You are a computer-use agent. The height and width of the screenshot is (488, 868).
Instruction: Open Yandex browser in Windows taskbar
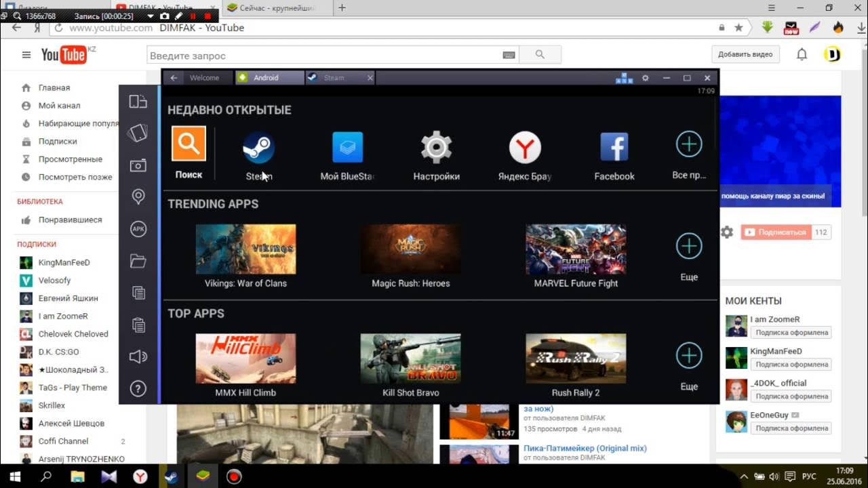[x=140, y=476]
